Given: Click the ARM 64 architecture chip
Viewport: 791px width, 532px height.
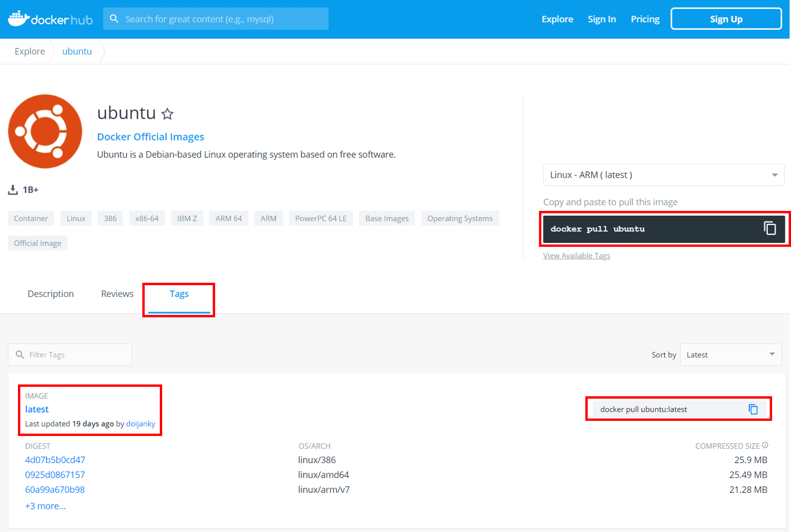Looking at the screenshot, I should tap(229, 218).
